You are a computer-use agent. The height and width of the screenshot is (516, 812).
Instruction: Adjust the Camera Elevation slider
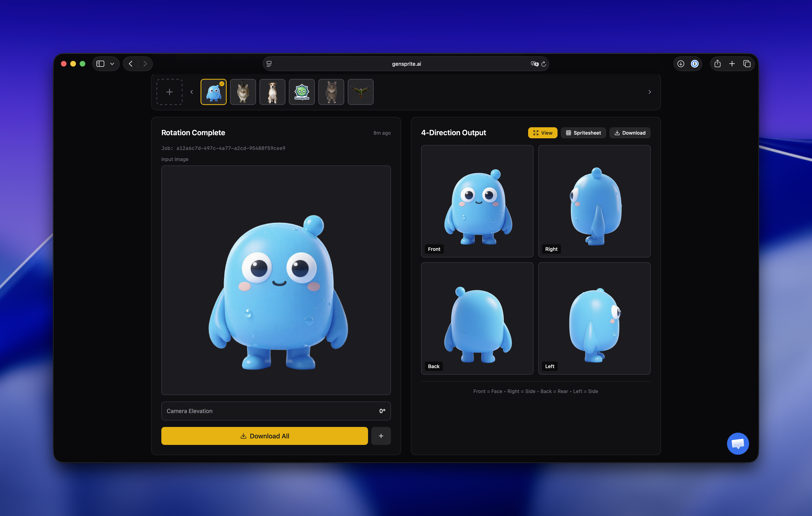[276, 411]
